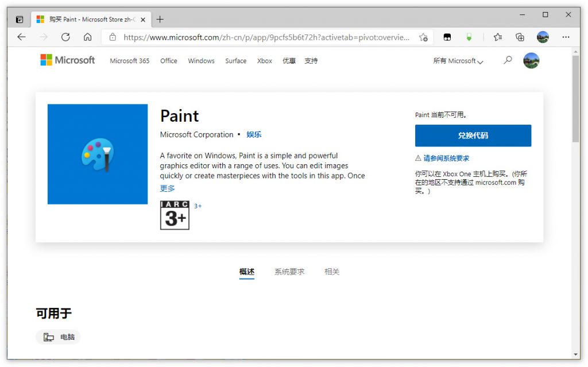Click the search magnifier on Microsoft site
Image resolution: width=588 pixels, height=367 pixels.
[508, 60]
